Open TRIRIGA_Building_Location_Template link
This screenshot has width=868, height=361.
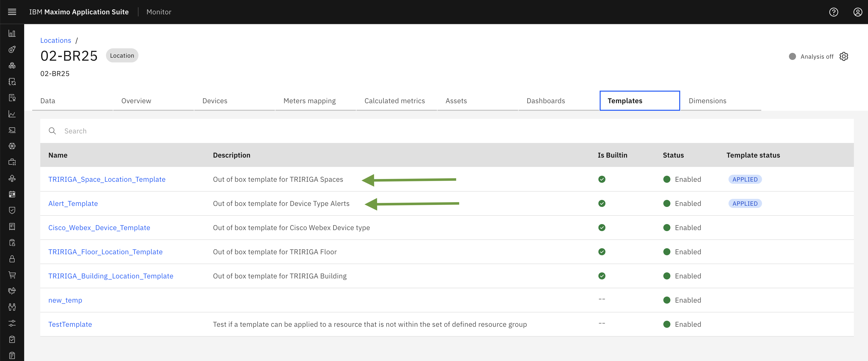[x=111, y=276]
